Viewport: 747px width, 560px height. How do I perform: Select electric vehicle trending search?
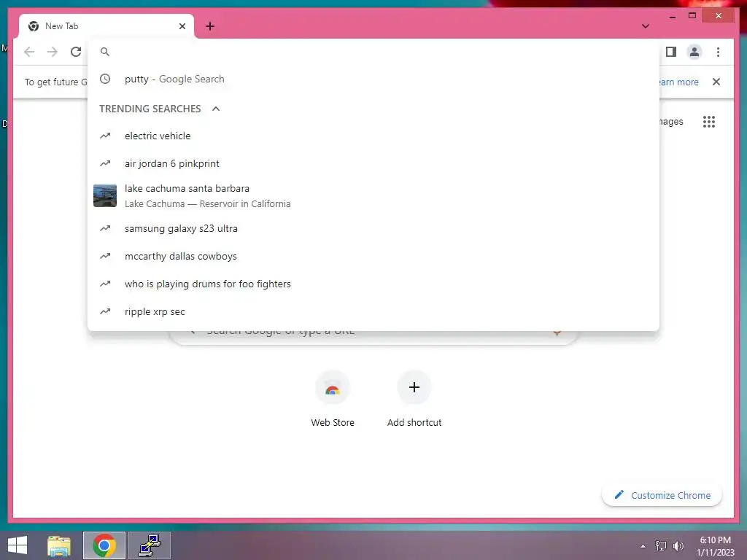[x=373, y=136]
